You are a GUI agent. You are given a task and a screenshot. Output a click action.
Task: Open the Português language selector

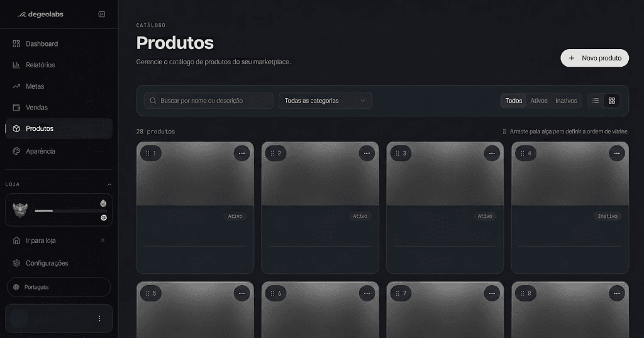tap(59, 288)
